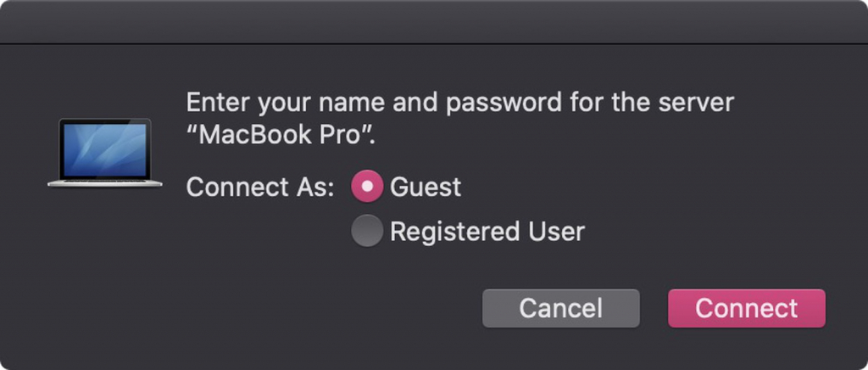Click the dialog's top title bar
Image resolution: width=868 pixels, height=370 pixels.
[434, 21]
